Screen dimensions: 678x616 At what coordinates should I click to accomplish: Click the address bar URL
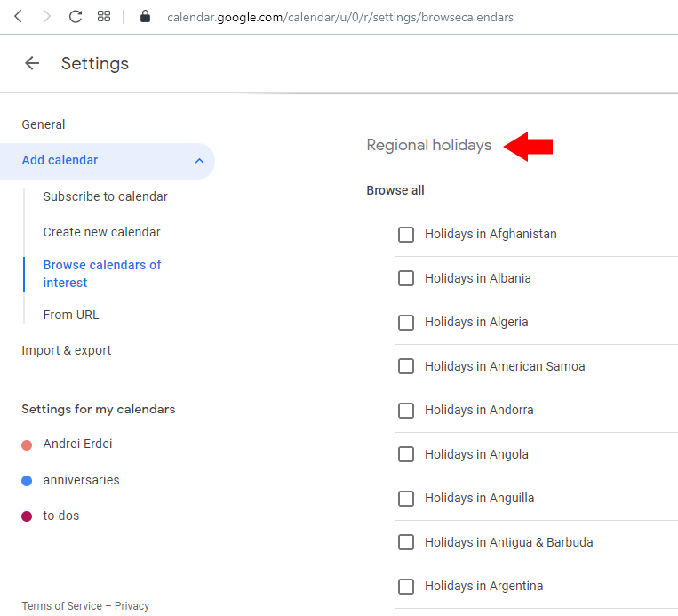(339, 17)
